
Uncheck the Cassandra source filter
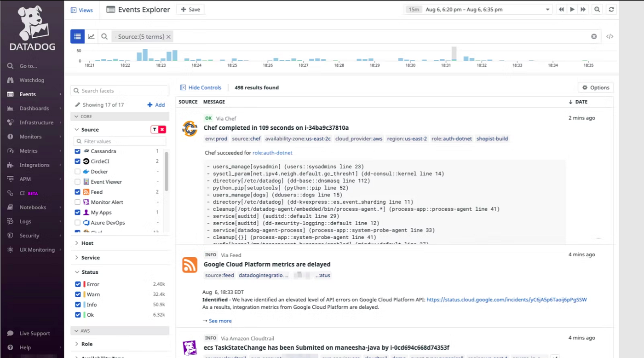[x=77, y=151]
